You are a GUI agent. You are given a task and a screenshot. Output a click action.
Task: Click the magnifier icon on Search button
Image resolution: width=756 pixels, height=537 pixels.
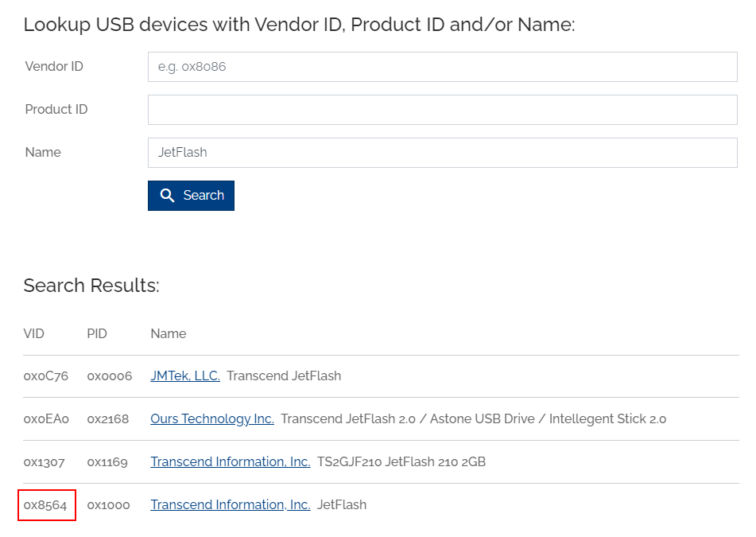167,196
